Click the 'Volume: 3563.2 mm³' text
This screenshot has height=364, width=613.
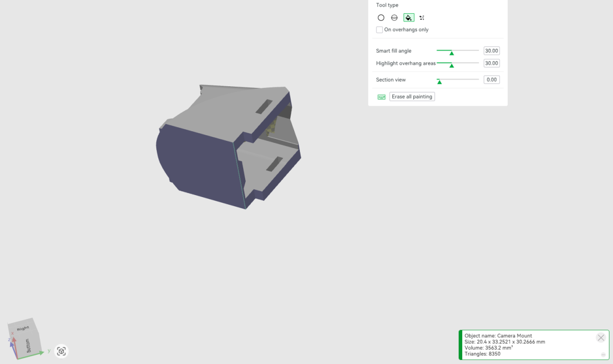pos(489,348)
